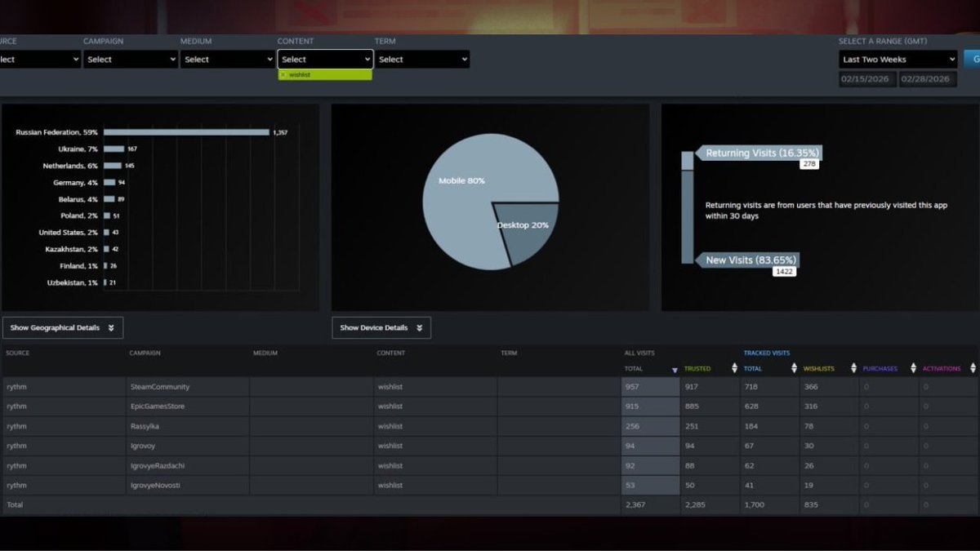Screen dimensions: 980x551
Task: Click the New Visits (83.65%) label
Action: pyautogui.click(x=747, y=260)
